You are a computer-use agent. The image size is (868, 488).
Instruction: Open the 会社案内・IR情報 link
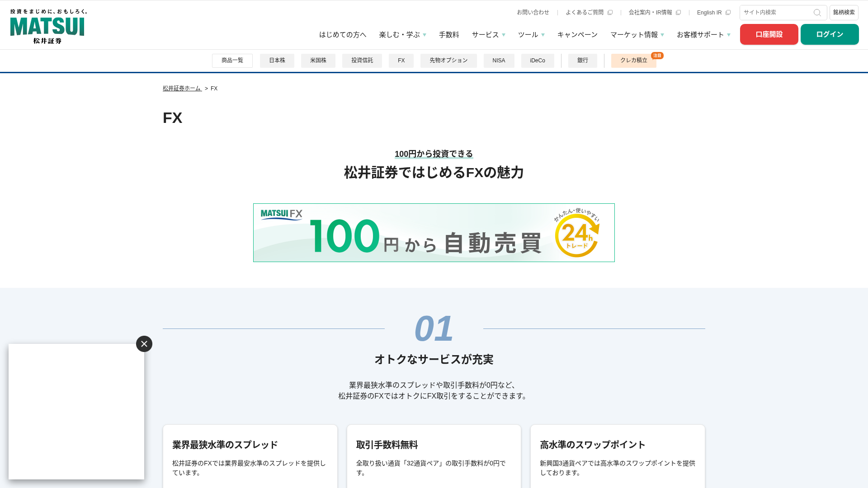point(650,13)
